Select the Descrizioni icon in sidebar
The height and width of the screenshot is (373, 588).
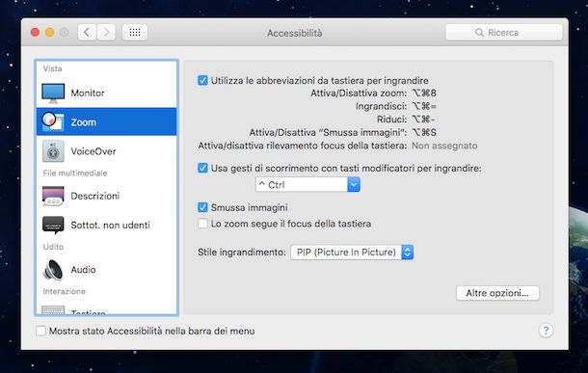(x=53, y=196)
